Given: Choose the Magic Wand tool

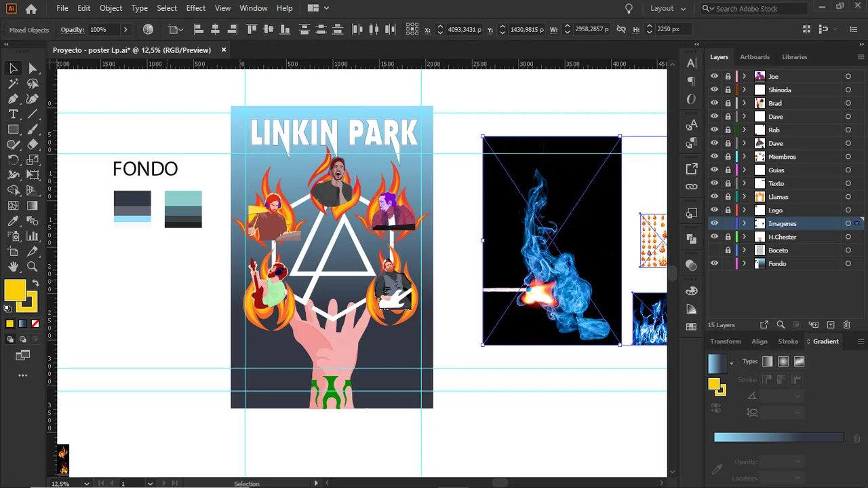Looking at the screenshot, I should [x=13, y=83].
